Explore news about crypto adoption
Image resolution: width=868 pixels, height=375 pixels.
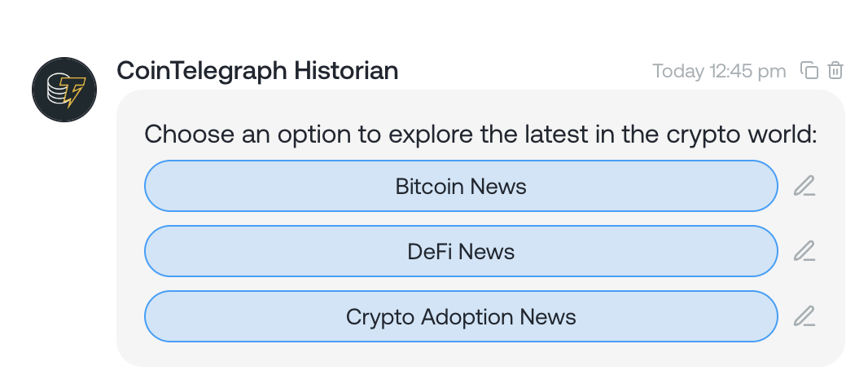(461, 316)
